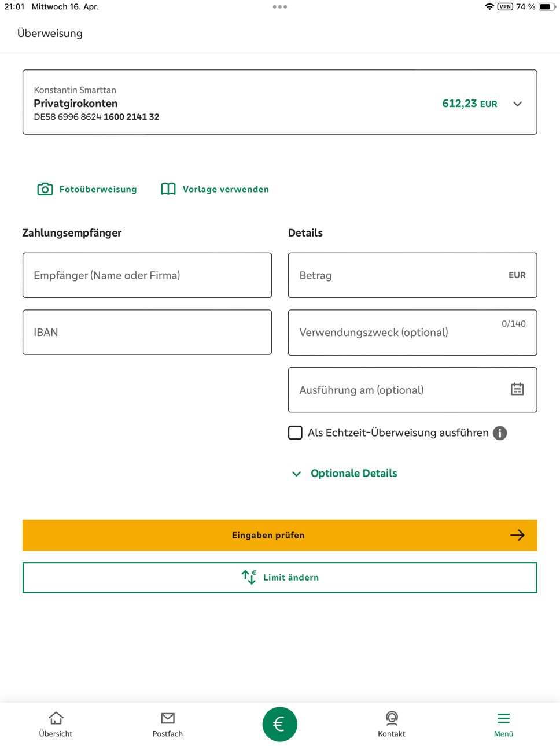Focus the Empfänger name field
The width and height of the screenshot is (560, 746).
click(x=147, y=275)
